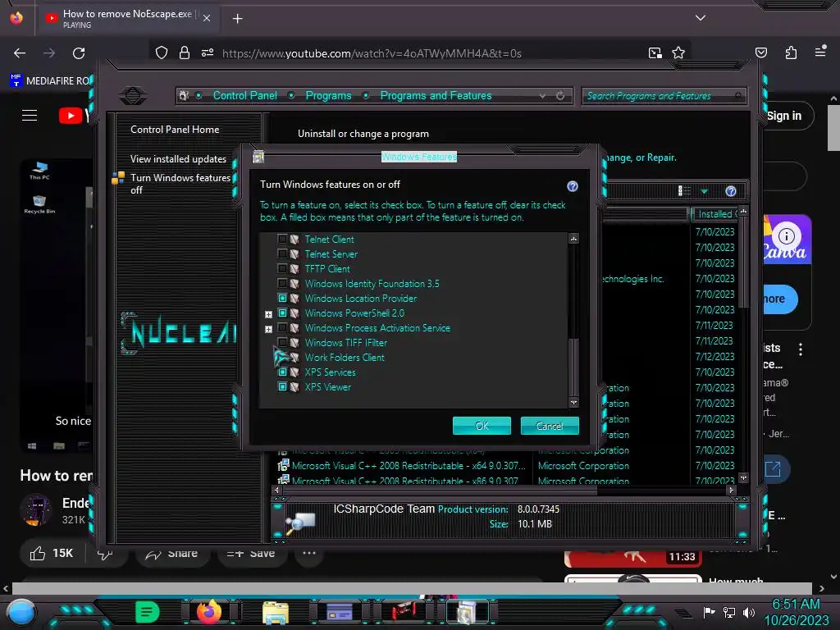Toggle Windows PowerShell 2.0 checkbox
Screen dimensions: 840x630
click(282, 313)
